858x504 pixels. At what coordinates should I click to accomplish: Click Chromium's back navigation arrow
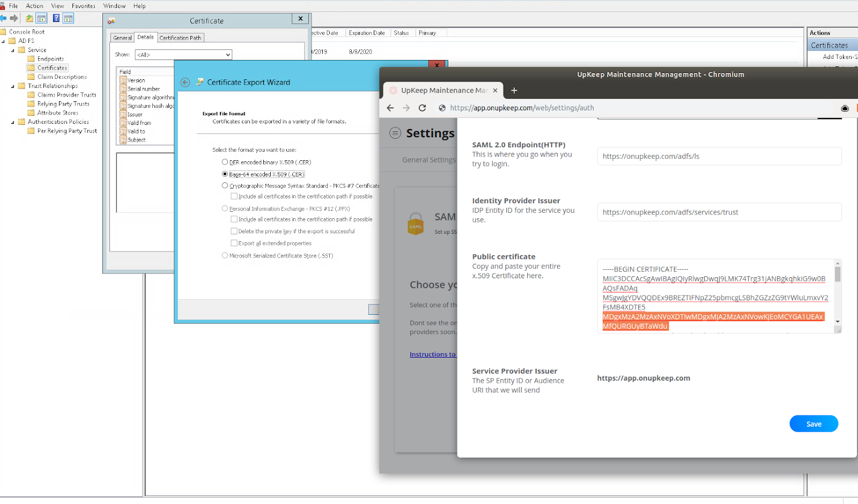tap(390, 108)
